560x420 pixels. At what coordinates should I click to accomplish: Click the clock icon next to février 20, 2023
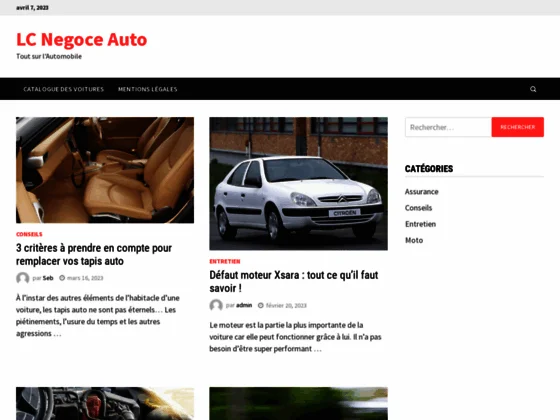[261, 305]
